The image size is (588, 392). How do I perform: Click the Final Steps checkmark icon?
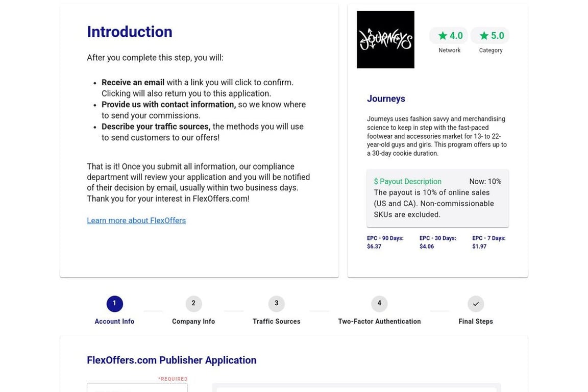point(476,304)
